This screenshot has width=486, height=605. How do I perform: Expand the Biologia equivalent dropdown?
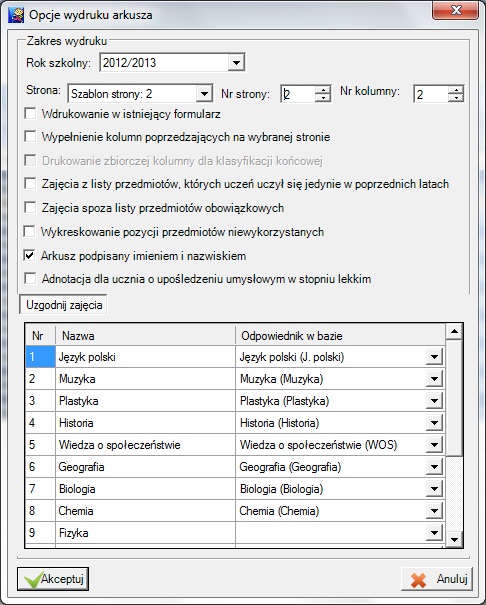(434, 489)
